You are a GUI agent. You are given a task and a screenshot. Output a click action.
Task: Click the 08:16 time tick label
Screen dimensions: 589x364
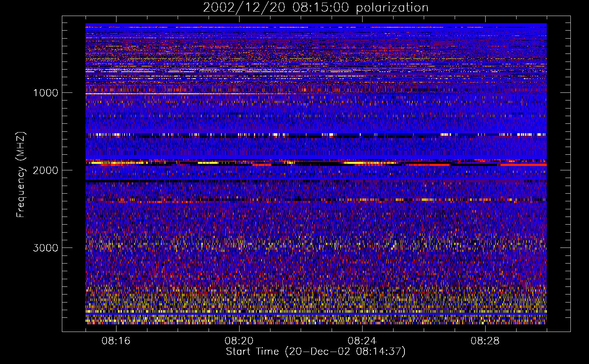coord(116,341)
